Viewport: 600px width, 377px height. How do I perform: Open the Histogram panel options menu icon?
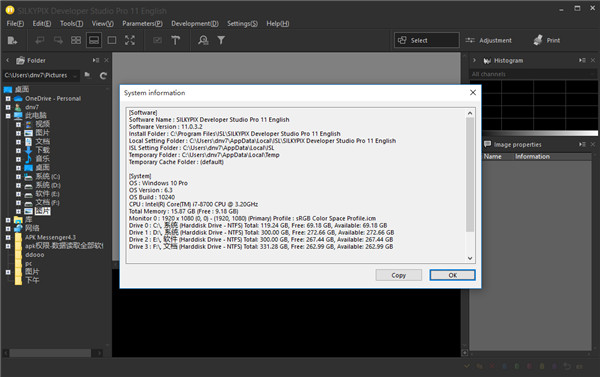(582, 60)
